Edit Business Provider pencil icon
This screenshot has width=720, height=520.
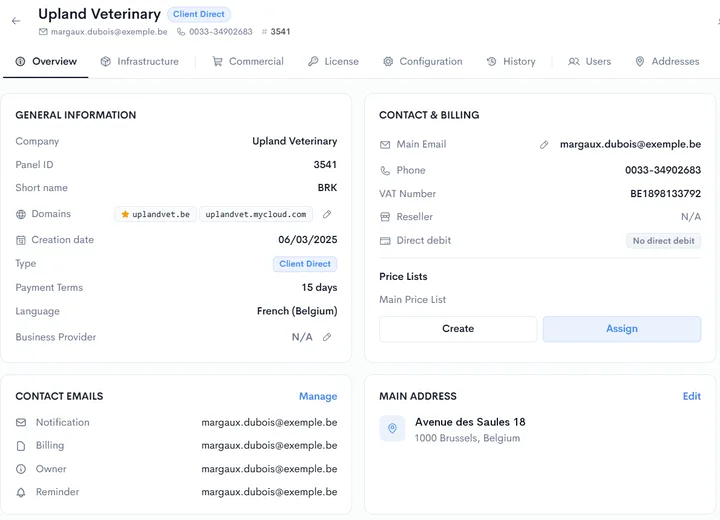(327, 337)
